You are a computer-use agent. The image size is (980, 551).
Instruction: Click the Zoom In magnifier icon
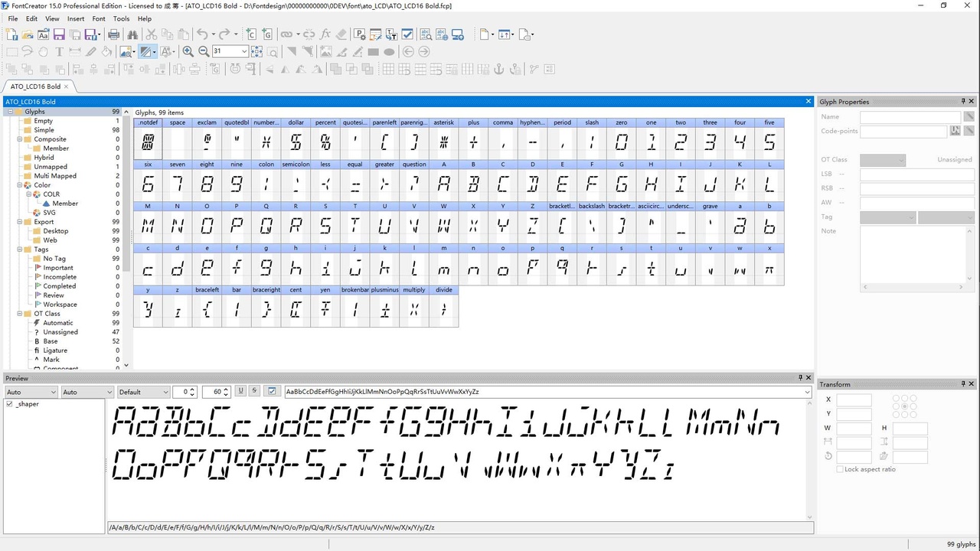pyautogui.click(x=188, y=51)
